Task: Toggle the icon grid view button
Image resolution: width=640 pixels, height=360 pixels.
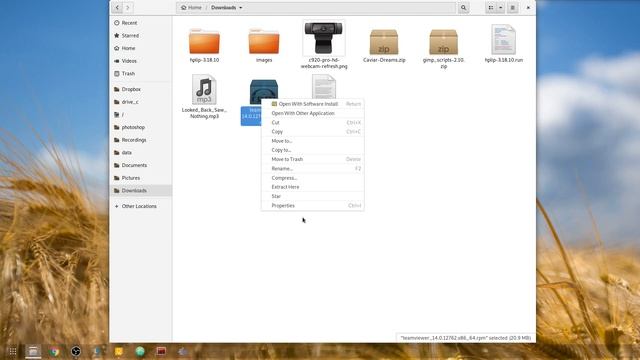Action: pos(491,8)
